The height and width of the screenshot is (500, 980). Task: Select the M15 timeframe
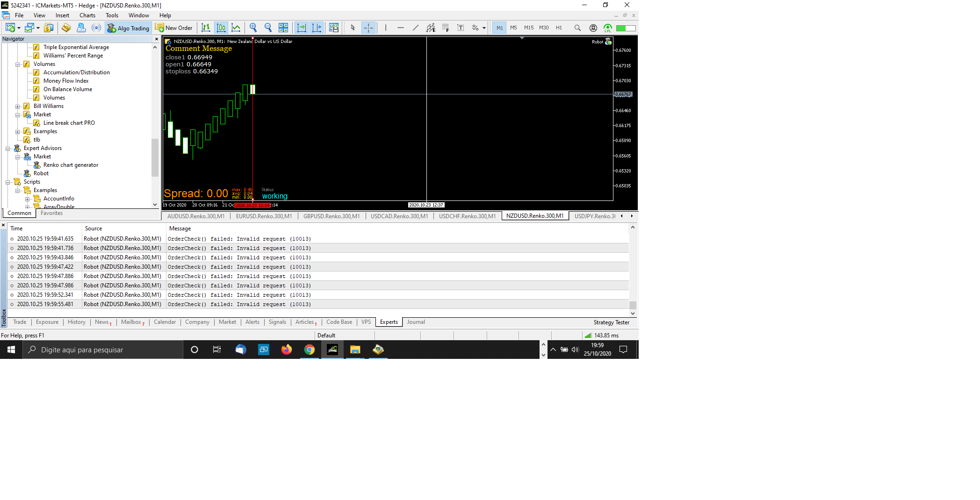coord(529,28)
